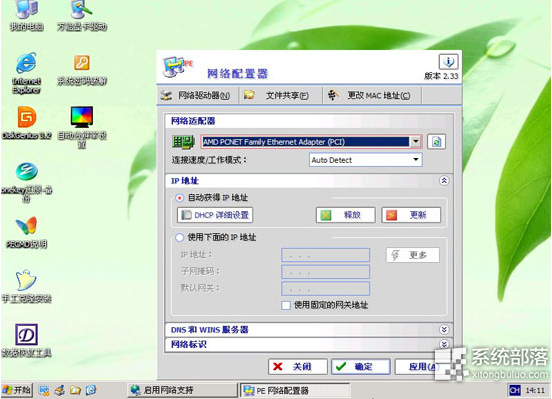Click the 14:11 clock in the tray
552x399 pixels.
pyautogui.click(x=535, y=390)
